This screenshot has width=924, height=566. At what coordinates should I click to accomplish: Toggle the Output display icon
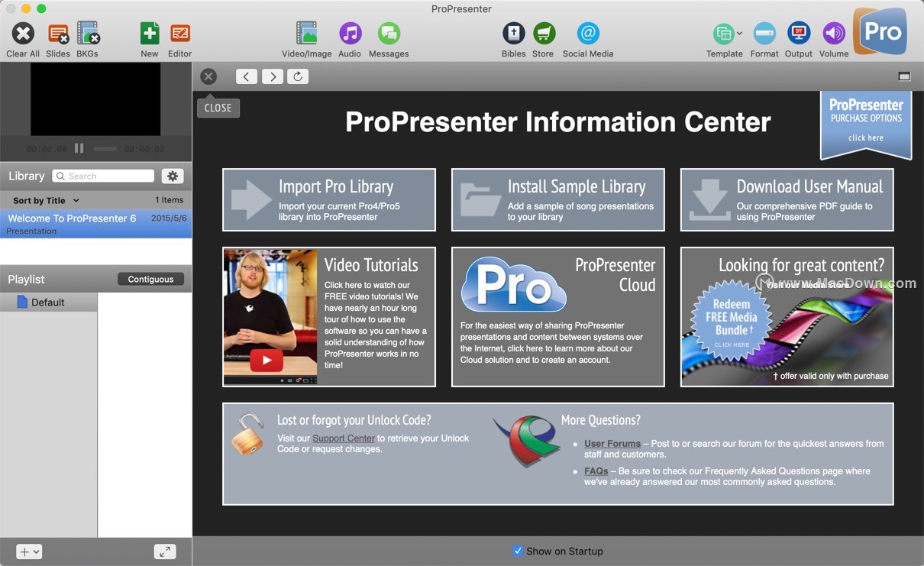tap(799, 34)
